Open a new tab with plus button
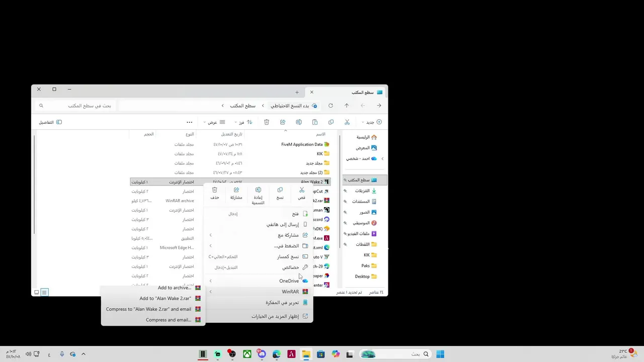The width and height of the screenshot is (644, 362). (297, 92)
